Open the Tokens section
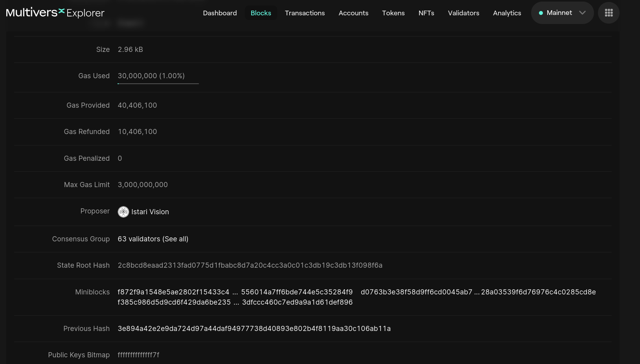This screenshot has width=640, height=364. (393, 13)
